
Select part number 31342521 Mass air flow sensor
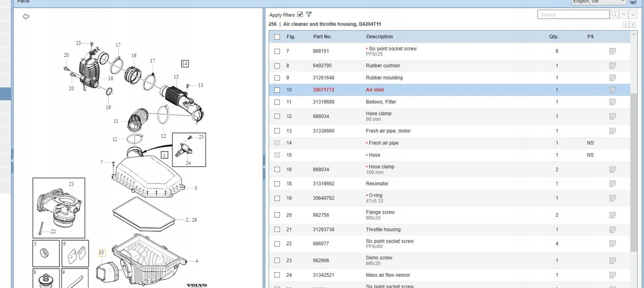(324, 275)
